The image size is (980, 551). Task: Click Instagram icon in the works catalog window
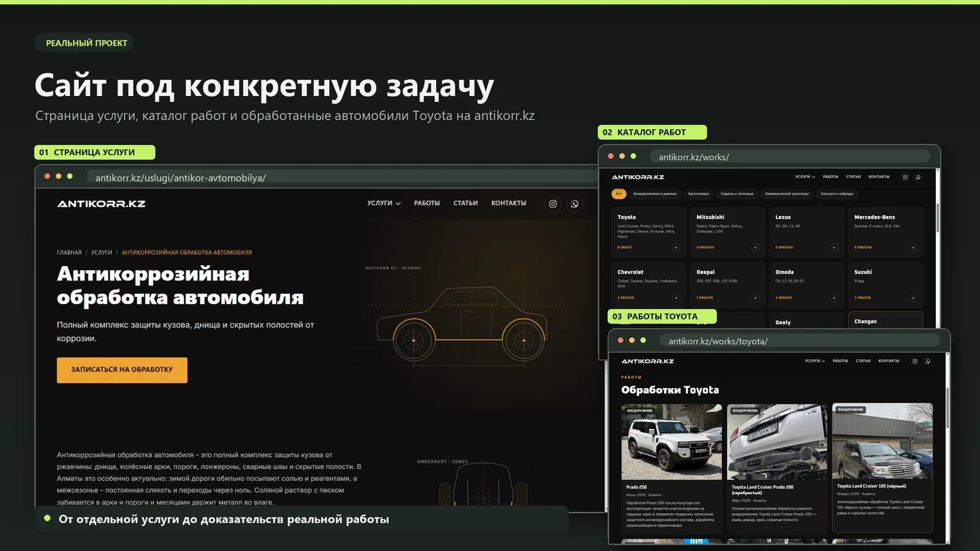(905, 177)
